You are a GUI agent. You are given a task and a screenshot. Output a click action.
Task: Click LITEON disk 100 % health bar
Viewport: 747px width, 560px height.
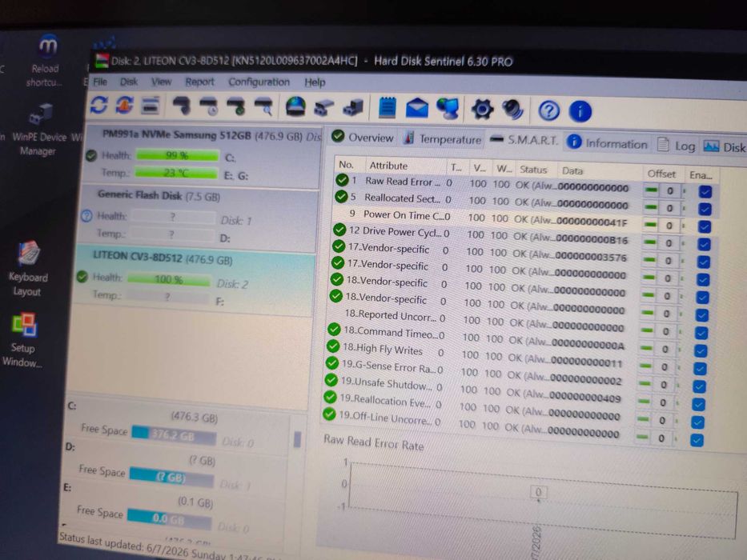169,279
